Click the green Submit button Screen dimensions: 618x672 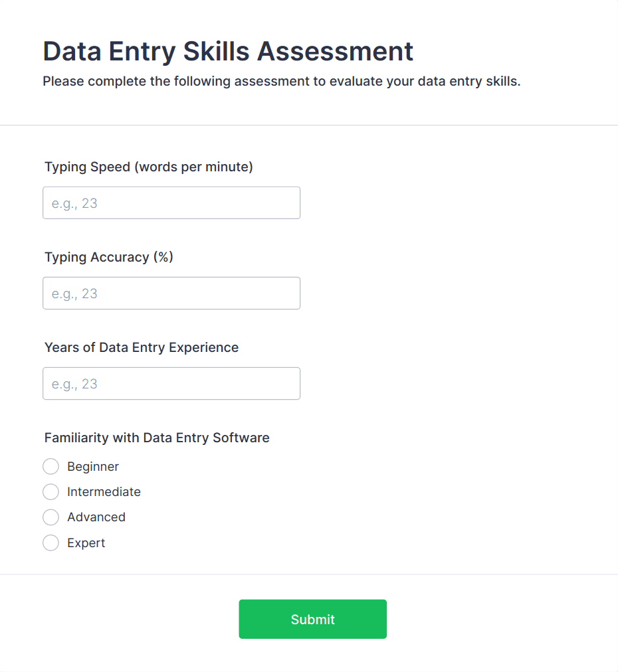[312, 619]
